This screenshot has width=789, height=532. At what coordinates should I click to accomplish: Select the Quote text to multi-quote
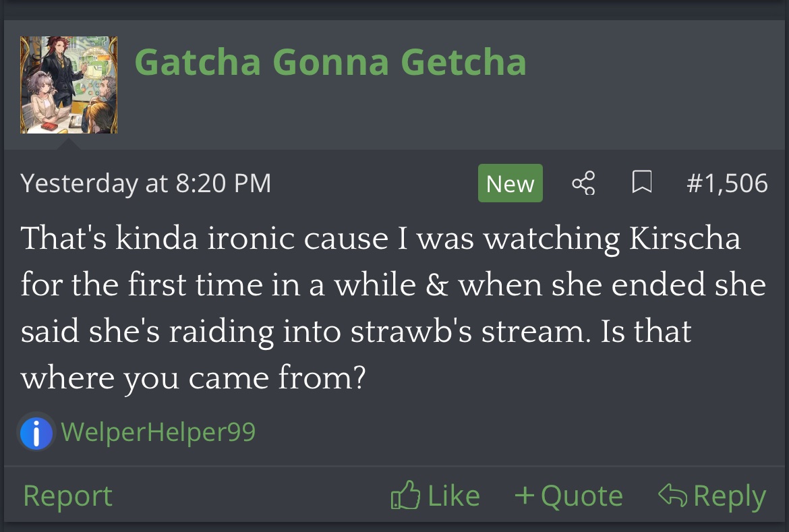tap(581, 496)
